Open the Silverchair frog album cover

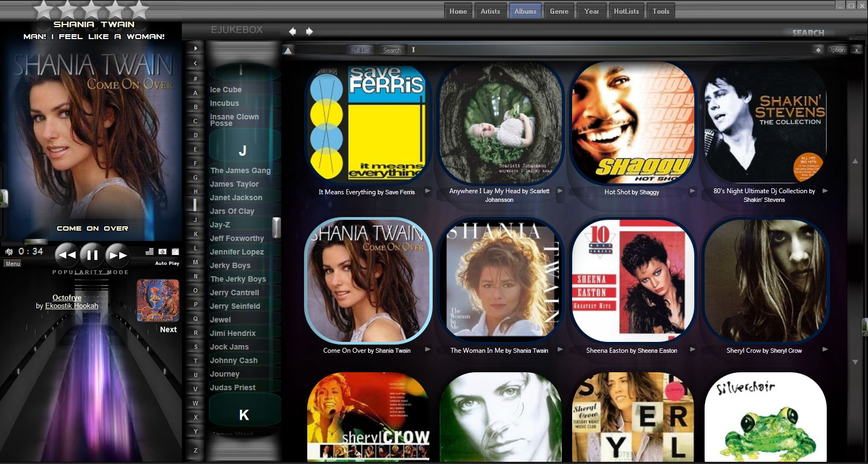pos(764,417)
